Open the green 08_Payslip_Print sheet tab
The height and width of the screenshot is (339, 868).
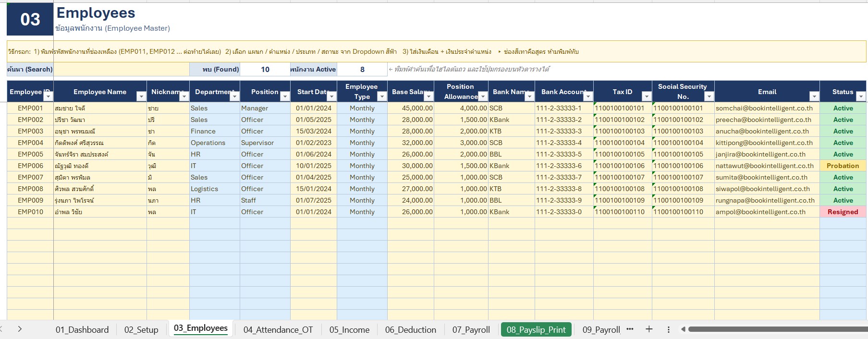536,330
